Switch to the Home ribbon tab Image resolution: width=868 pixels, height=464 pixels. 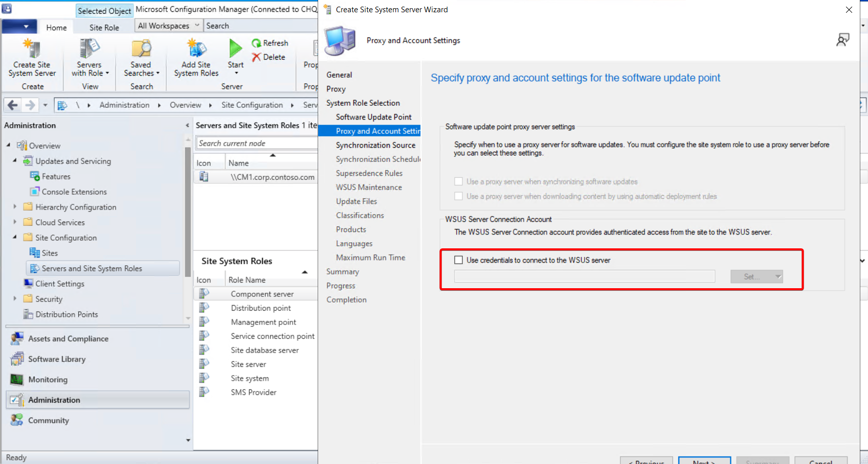tap(56, 28)
